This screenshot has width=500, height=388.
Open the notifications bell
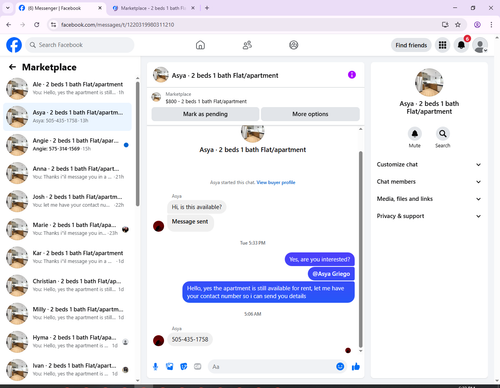tap(461, 45)
